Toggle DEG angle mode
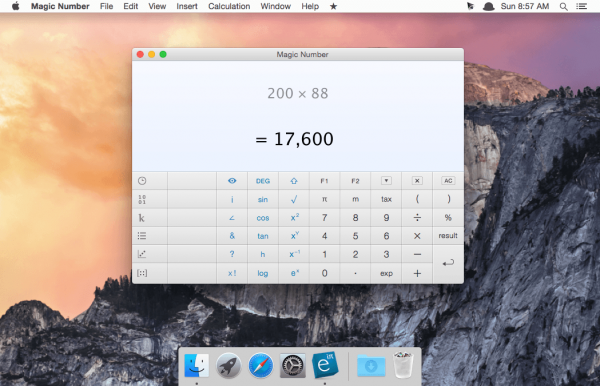 (263, 181)
